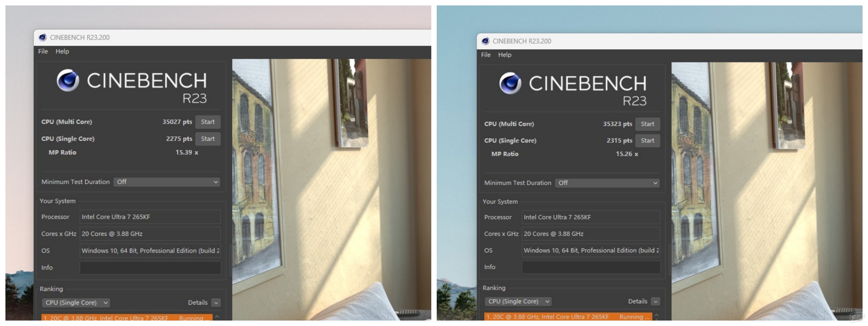
Task: Click Processor field in left Cinebench window
Action: tap(150, 217)
